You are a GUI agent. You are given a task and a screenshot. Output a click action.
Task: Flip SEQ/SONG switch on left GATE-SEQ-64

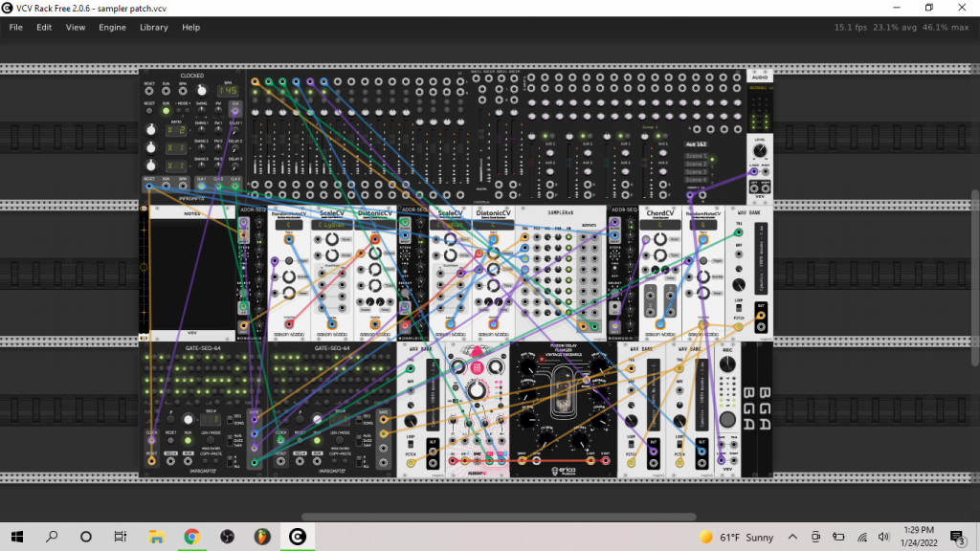230,420
